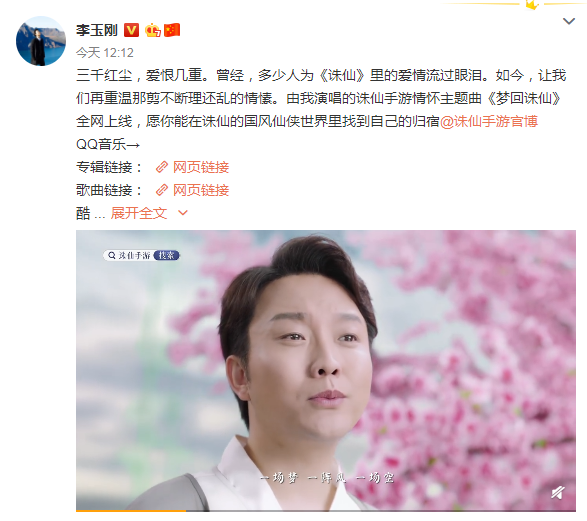This screenshot has height=521, width=587.
Task: Open the 专辑链接 web link
Action: coord(201,167)
